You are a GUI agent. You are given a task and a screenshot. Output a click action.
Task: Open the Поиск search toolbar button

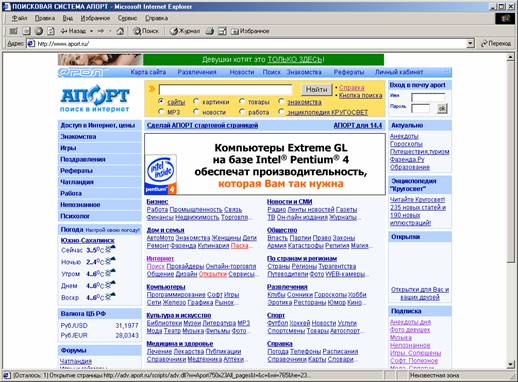click(x=146, y=31)
